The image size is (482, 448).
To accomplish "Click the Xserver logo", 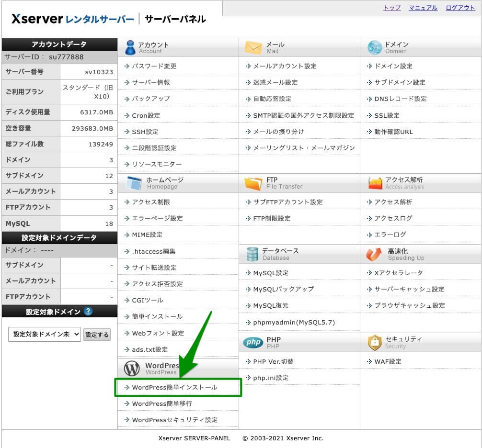I will [x=73, y=19].
